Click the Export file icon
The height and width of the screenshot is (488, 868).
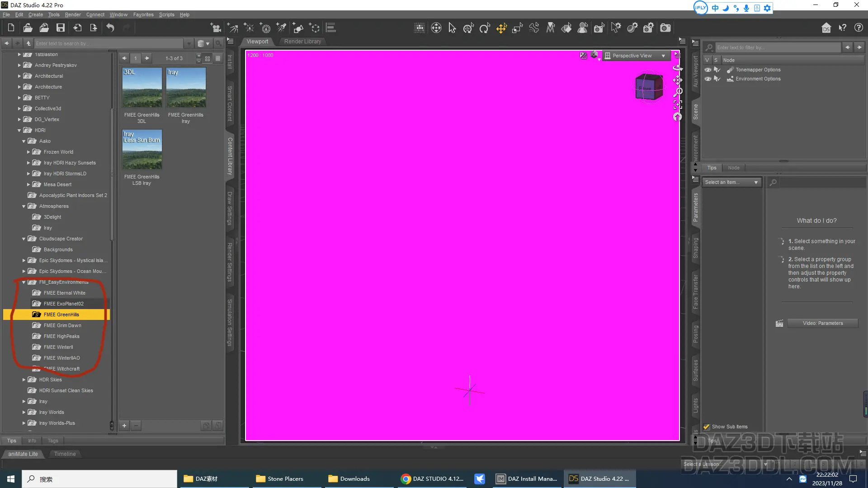[94, 28]
